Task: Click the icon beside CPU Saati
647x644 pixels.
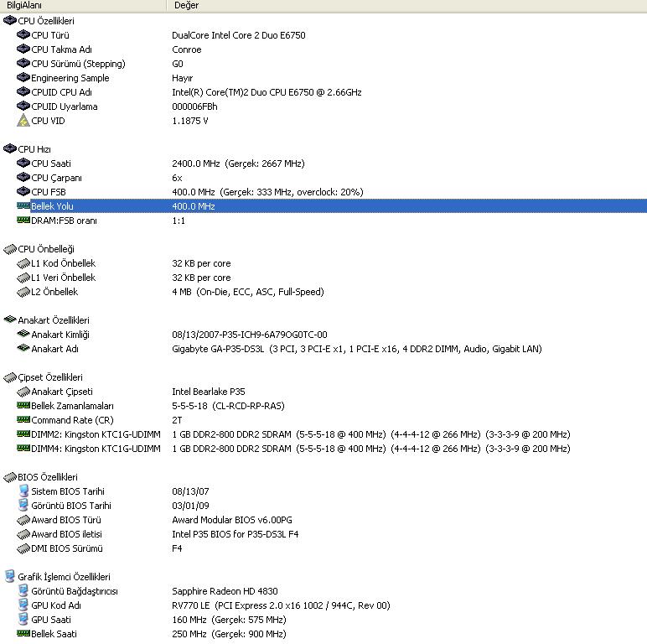Action: point(23,163)
